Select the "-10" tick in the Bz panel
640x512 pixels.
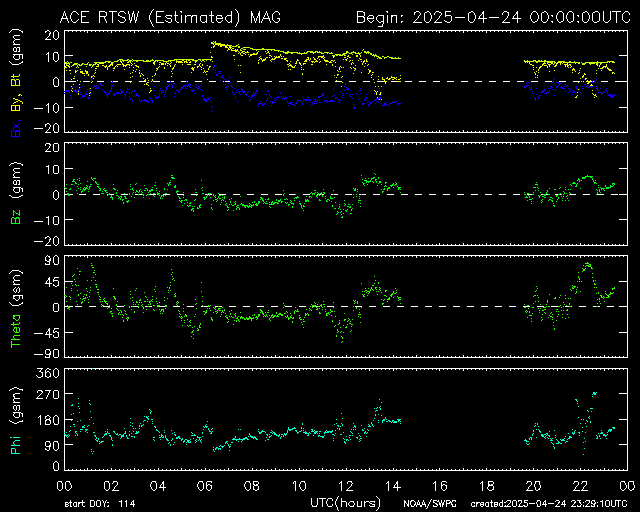point(47,220)
